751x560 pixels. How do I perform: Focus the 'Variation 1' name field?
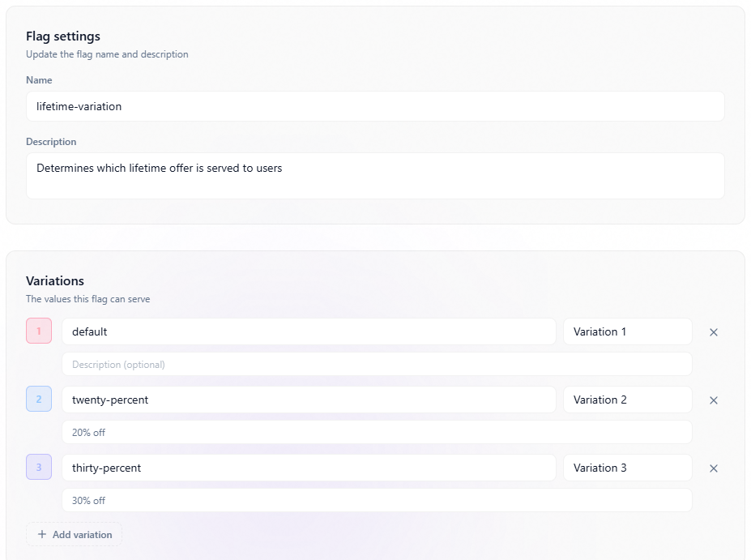pyautogui.click(x=627, y=331)
